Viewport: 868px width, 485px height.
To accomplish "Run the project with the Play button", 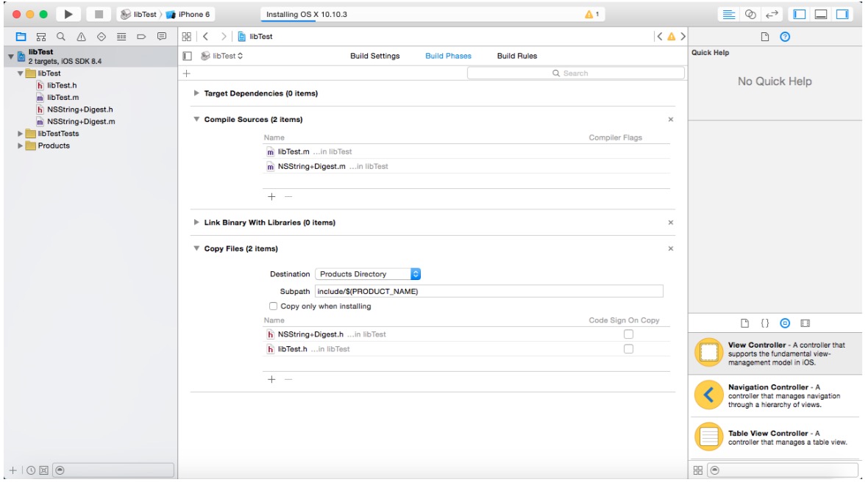I will pos(68,15).
